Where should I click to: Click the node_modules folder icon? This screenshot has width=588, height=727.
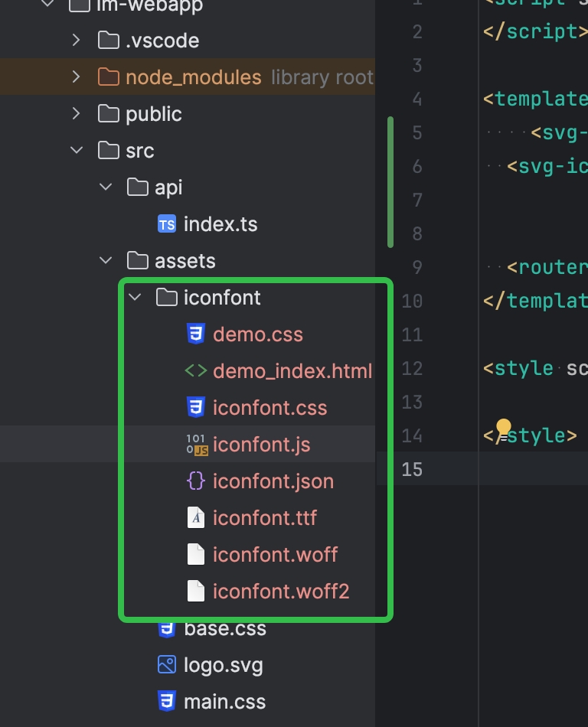(109, 77)
